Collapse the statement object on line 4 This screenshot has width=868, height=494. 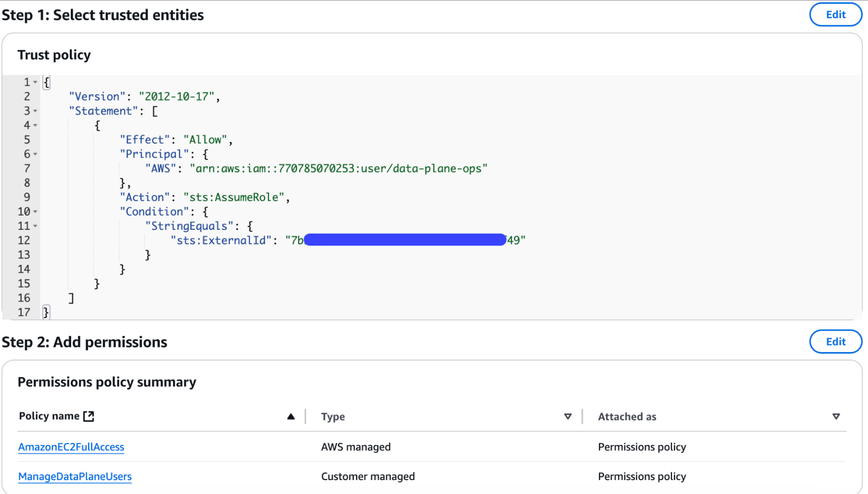click(34, 125)
